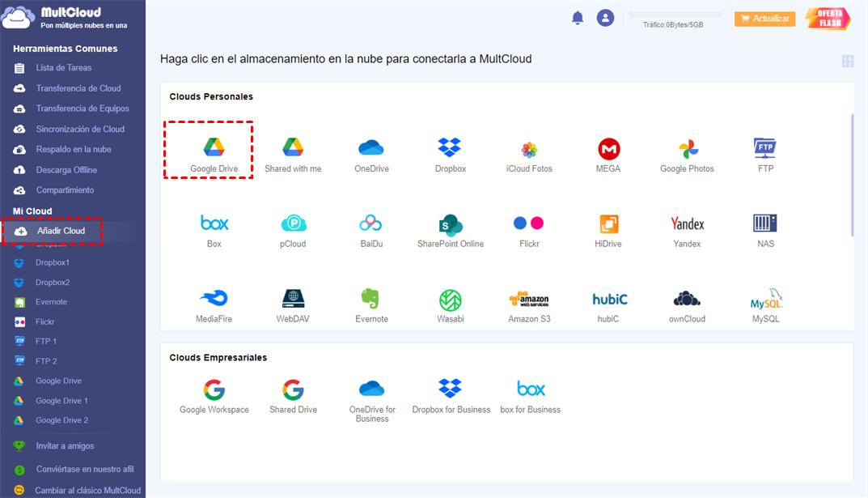Choose Wasabi storage
The width and height of the screenshot is (868, 498).
pos(450,305)
